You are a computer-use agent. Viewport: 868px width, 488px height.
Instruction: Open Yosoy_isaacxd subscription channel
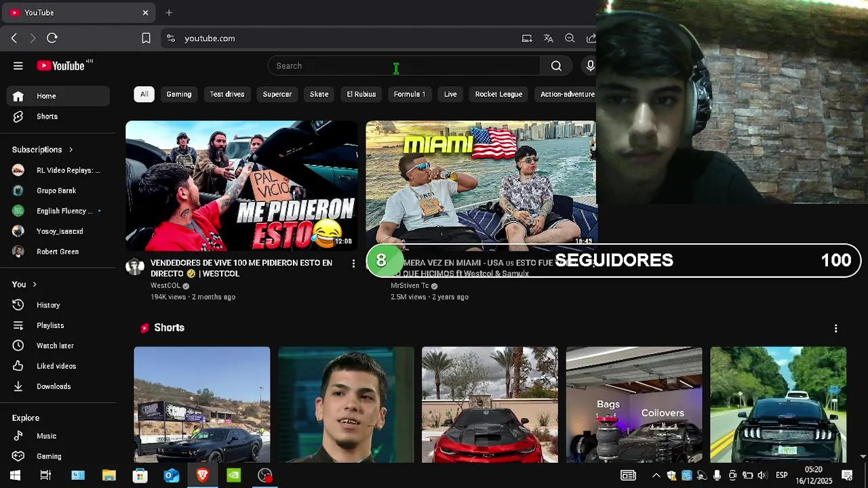(x=58, y=231)
